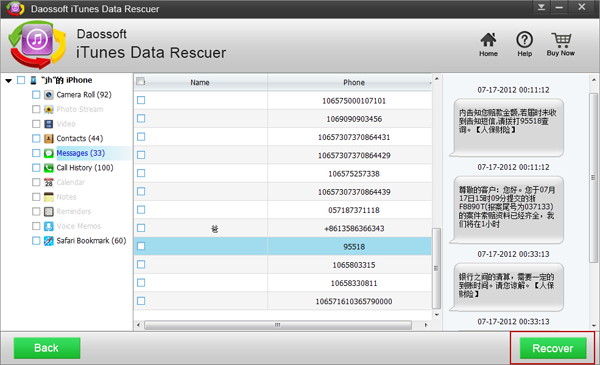Click the Buy Now cart icon

point(561,40)
